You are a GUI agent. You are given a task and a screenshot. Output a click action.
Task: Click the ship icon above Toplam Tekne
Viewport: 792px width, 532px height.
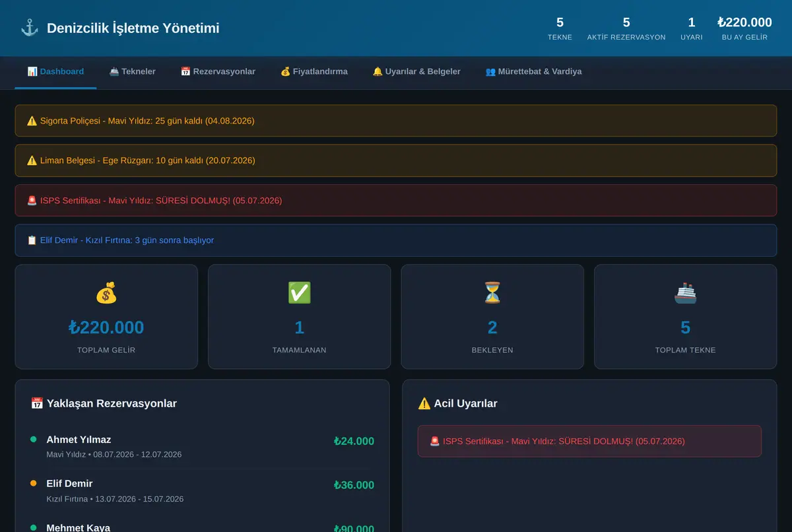[x=685, y=293]
